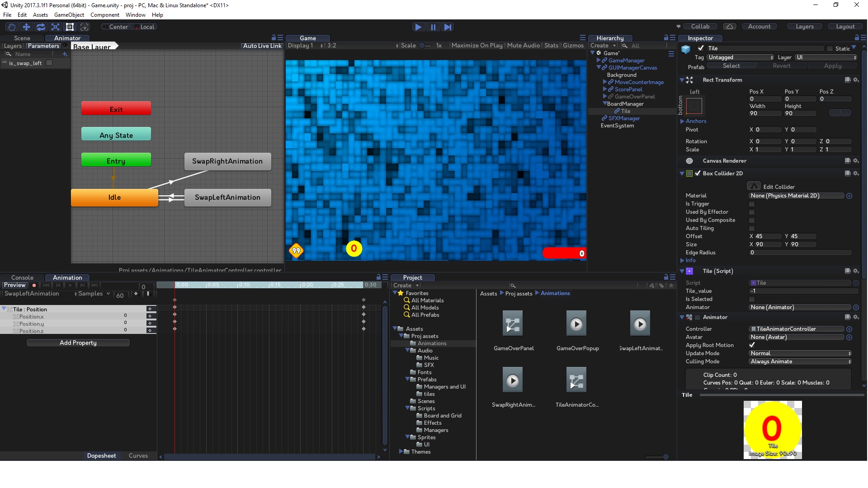Enable the Is Trigger checkbox
Image resolution: width=868 pixels, height=488 pixels.
click(x=752, y=204)
